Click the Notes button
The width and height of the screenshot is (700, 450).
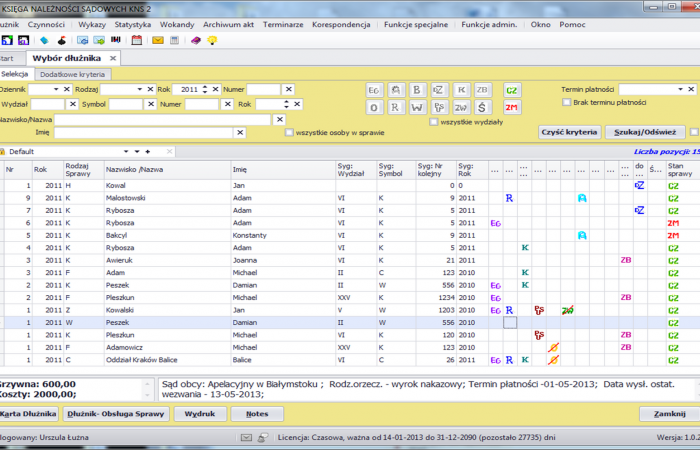click(x=257, y=414)
